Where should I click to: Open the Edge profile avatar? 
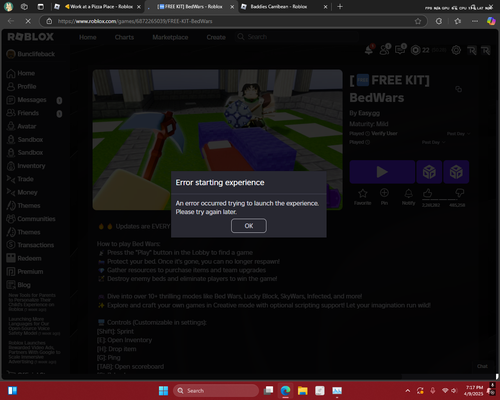click(8, 7)
